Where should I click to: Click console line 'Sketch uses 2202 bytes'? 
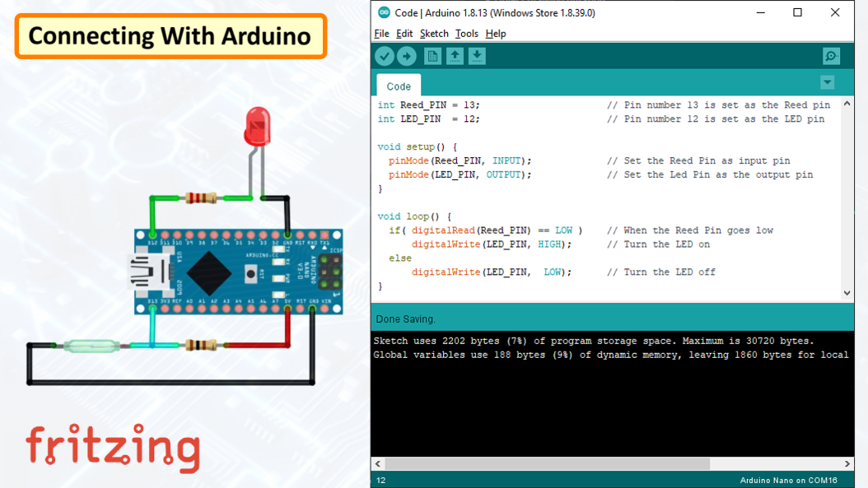[594, 342]
